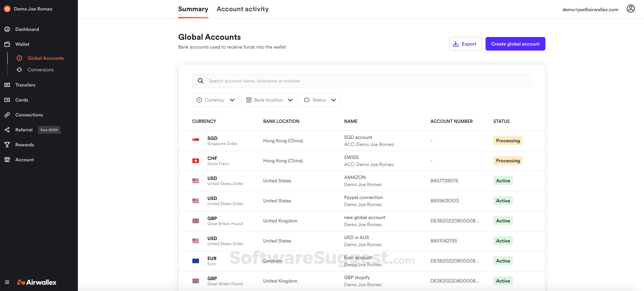Click the Connections link icon
644x291 pixels.
pyautogui.click(x=7, y=115)
